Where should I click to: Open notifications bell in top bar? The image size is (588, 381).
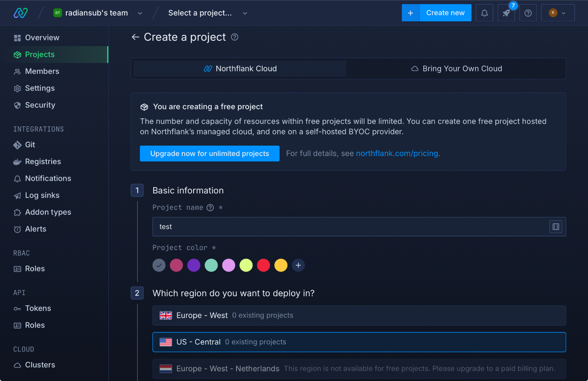484,13
